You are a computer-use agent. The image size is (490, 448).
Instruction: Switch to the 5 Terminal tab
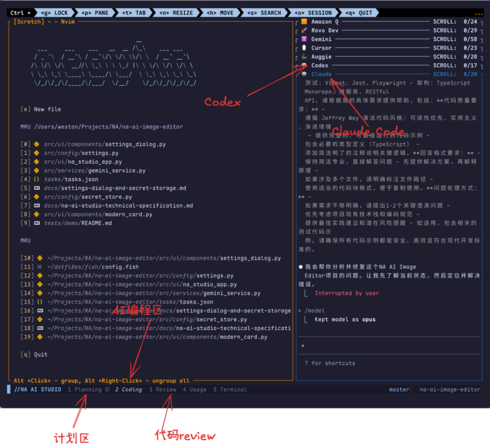click(x=230, y=389)
